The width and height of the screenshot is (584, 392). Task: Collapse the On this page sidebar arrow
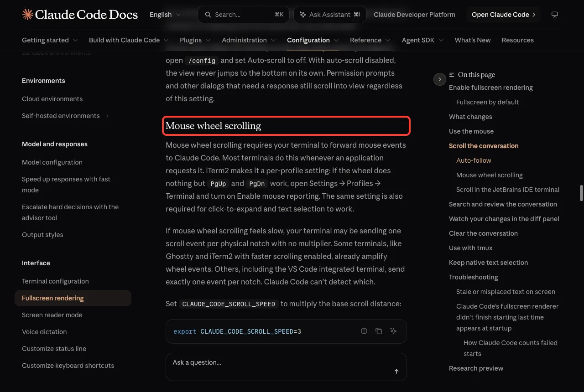point(439,79)
